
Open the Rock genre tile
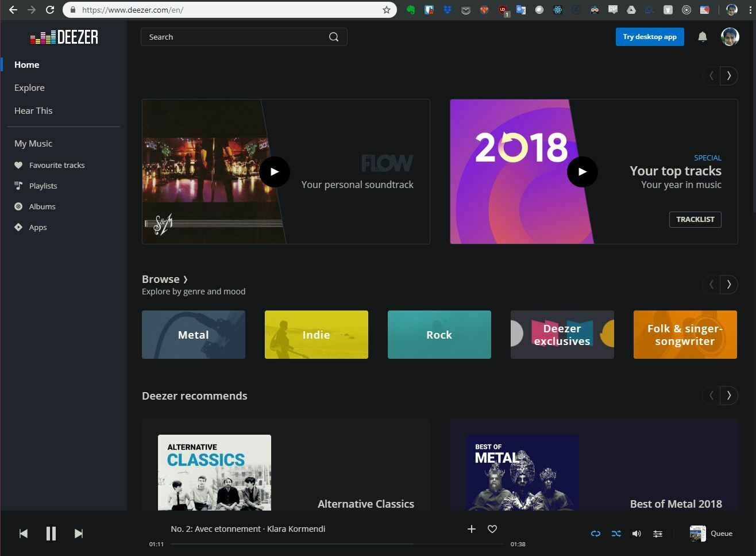[439, 335]
